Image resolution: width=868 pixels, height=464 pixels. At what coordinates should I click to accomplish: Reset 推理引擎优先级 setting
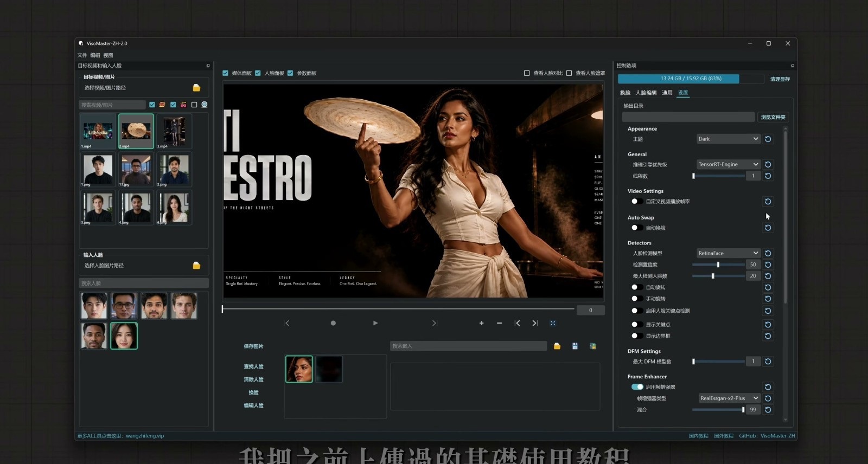(768, 164)
